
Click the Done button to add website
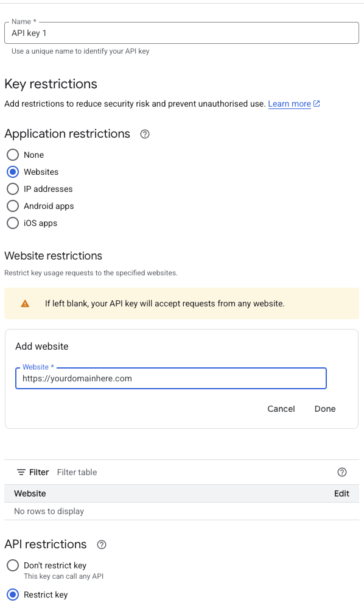324,409
